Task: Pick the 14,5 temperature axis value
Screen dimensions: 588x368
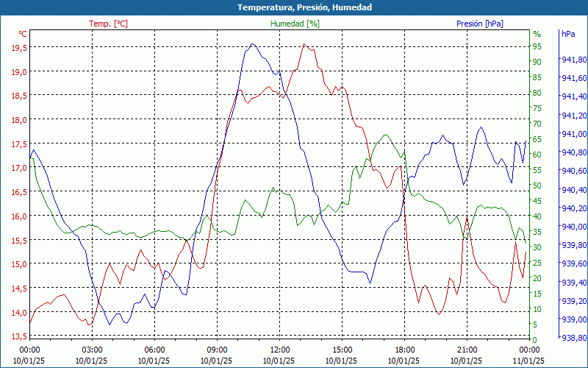Action: tap(20, 288)
